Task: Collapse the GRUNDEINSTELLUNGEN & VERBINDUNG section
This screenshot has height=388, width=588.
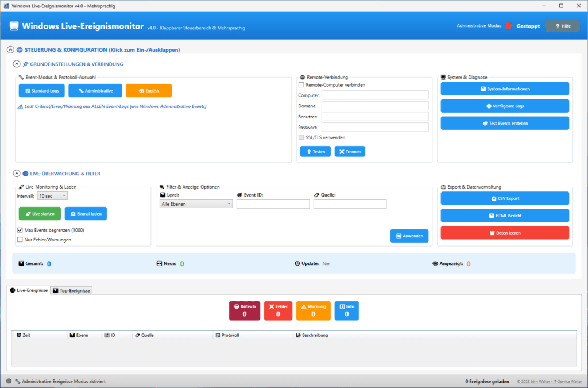Action: tap(17, 64)
